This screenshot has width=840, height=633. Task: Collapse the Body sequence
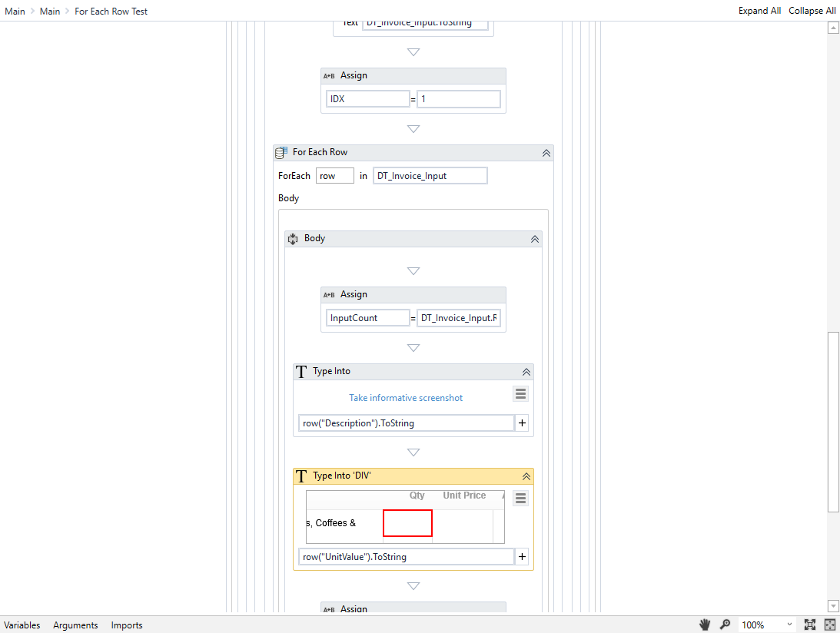(534, 238)
